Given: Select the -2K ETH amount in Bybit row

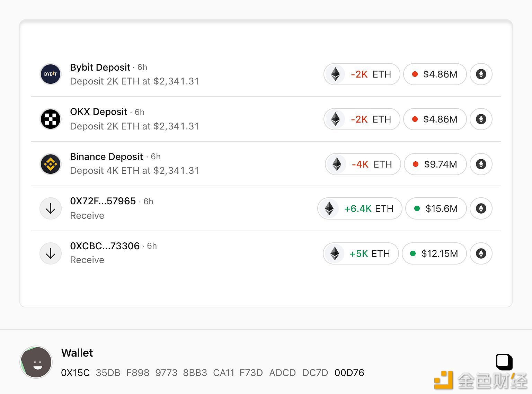Looking at the screenshot, I should pos(362,74).
